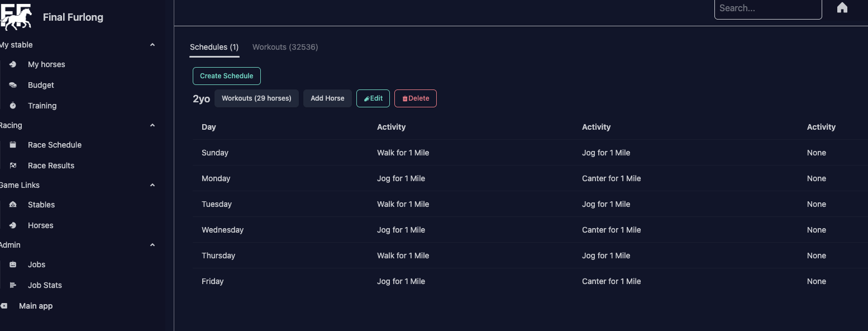
Task: Click the Stables barn icon
Action: (13, 205)
